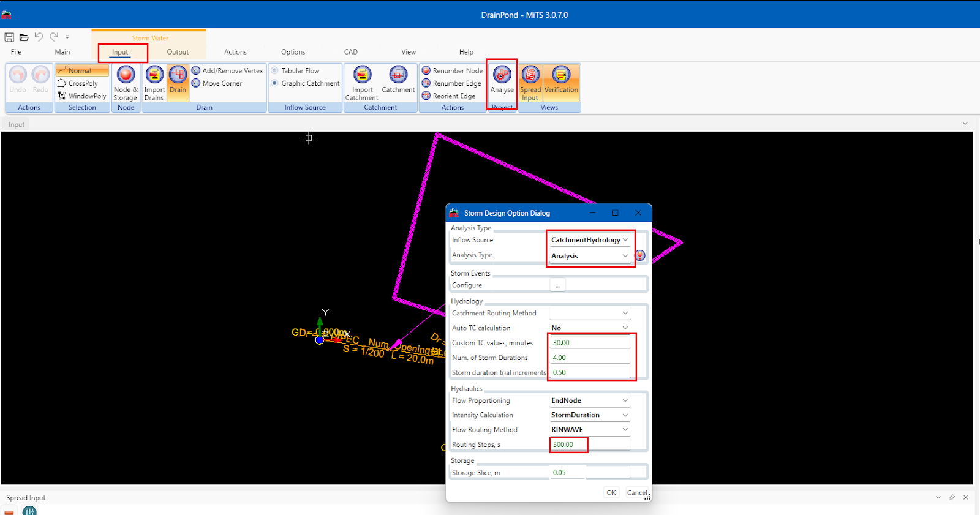The image size is (980, 515).
Task: Switch to the Input ribbon tab
Action: [120, 52]
